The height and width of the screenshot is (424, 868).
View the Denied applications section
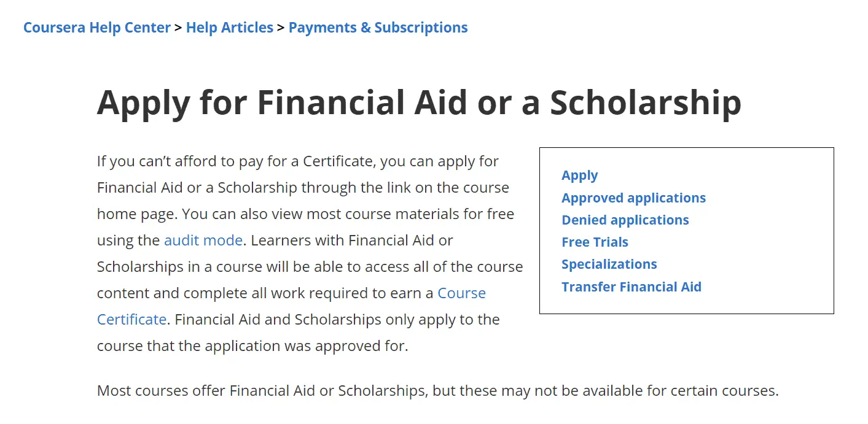625,220
